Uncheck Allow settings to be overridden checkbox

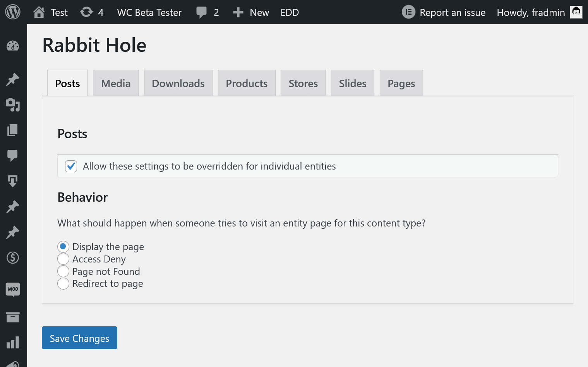(x=71, y=166)
